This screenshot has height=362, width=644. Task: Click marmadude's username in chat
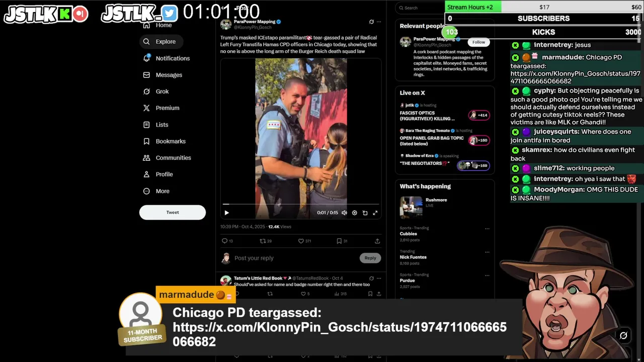(563, 57)
